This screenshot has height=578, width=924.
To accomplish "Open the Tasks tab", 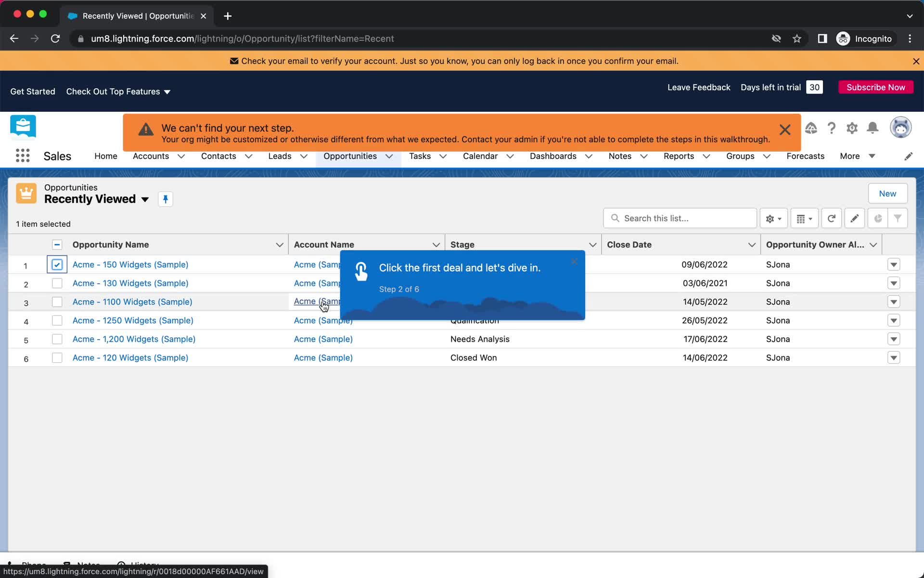I will tap(420, 156).
